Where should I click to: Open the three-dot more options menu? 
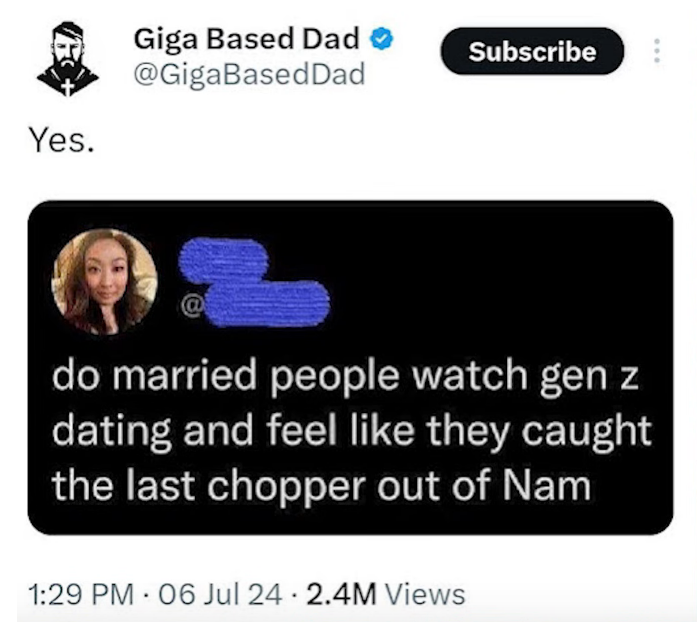tap(656, 51)
